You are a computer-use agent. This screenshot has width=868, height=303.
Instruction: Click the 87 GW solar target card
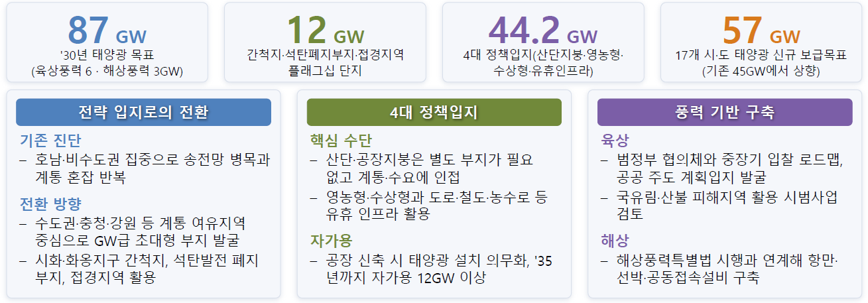click(x=107, y=42)
